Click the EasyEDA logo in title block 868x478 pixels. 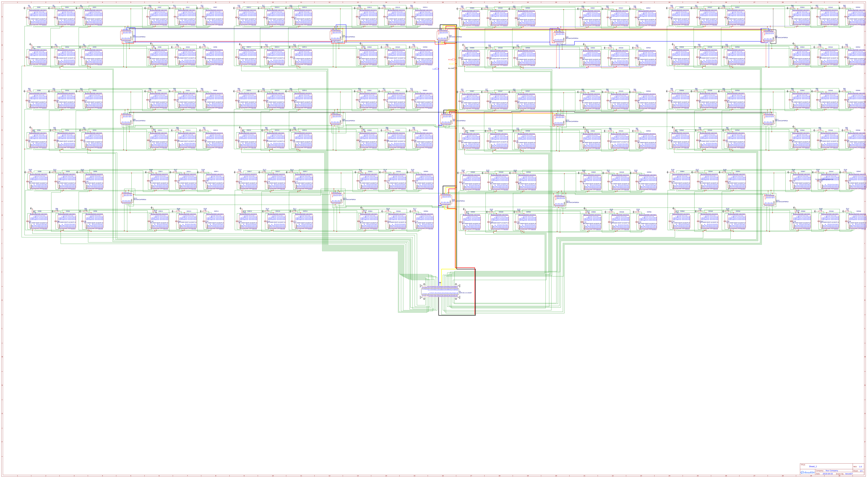[x=808, y=472]
